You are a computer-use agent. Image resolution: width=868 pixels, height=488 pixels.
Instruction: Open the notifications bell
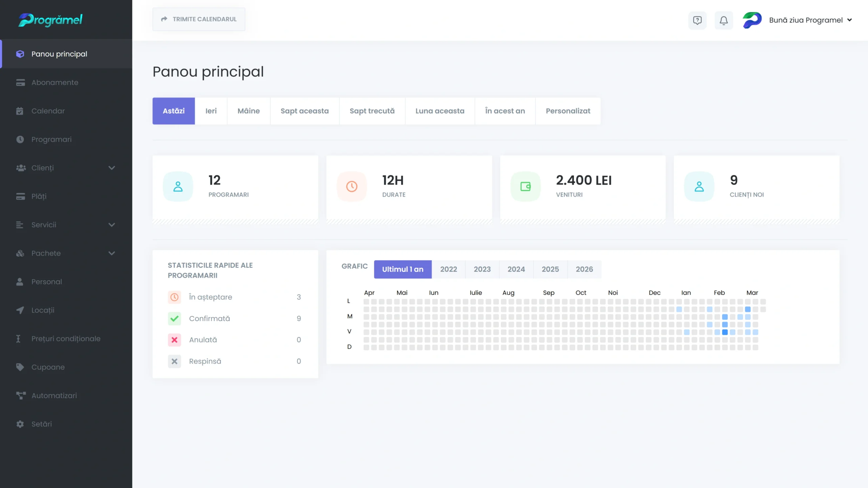[724, 20]
